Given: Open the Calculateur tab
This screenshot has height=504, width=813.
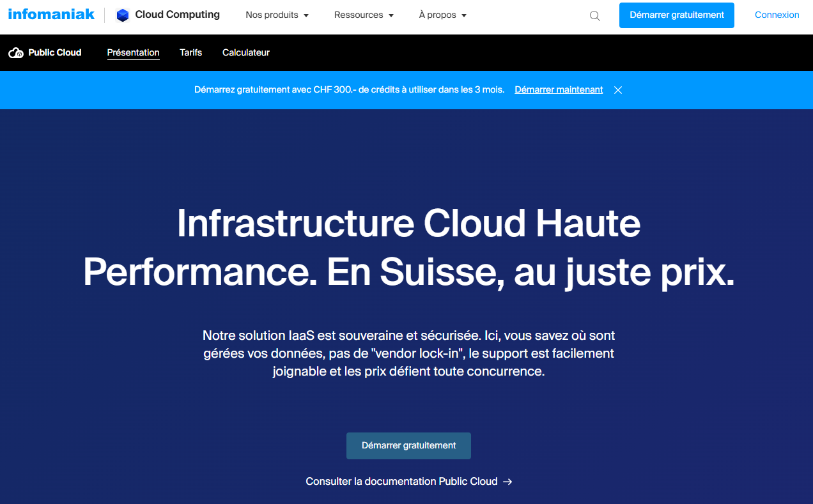Looking at the screenshot, I should coord(246,53).
